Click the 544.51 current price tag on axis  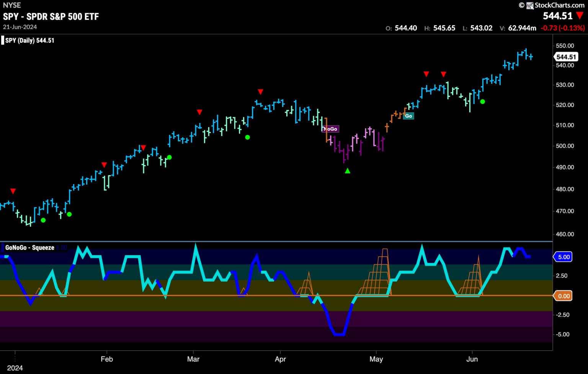566,57
